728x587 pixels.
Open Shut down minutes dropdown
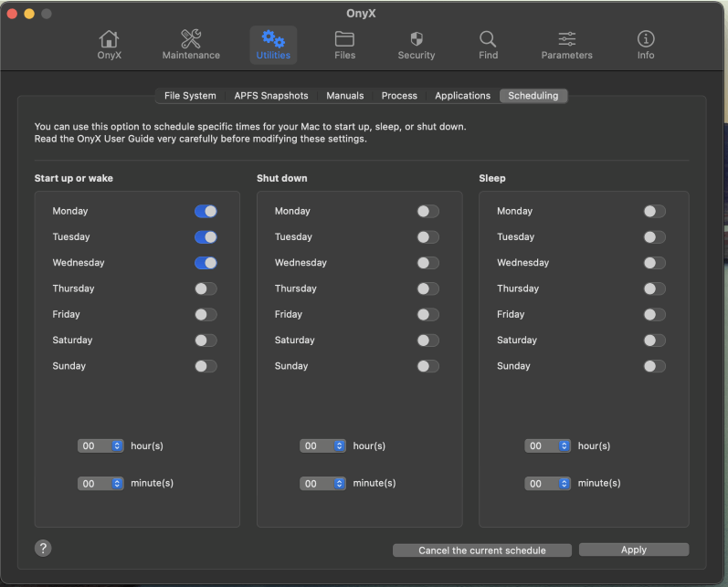tap(322, 484)
